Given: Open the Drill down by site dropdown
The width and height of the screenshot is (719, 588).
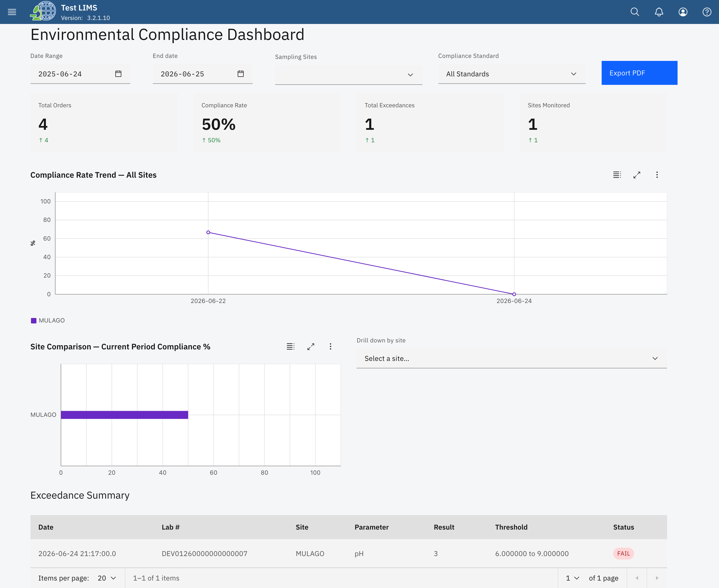Looking at the screenshot, I should pos(512,358).
